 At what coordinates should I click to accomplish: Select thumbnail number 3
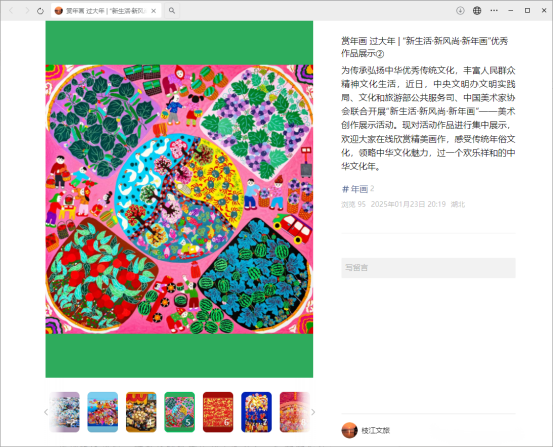pos(102,412)
